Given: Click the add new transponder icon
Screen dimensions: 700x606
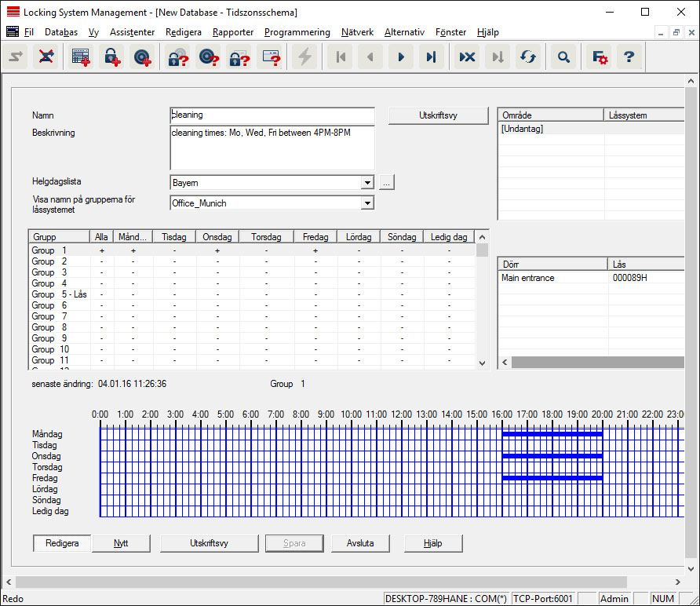Looking at the screenshot, I should [x=142, y=57].
